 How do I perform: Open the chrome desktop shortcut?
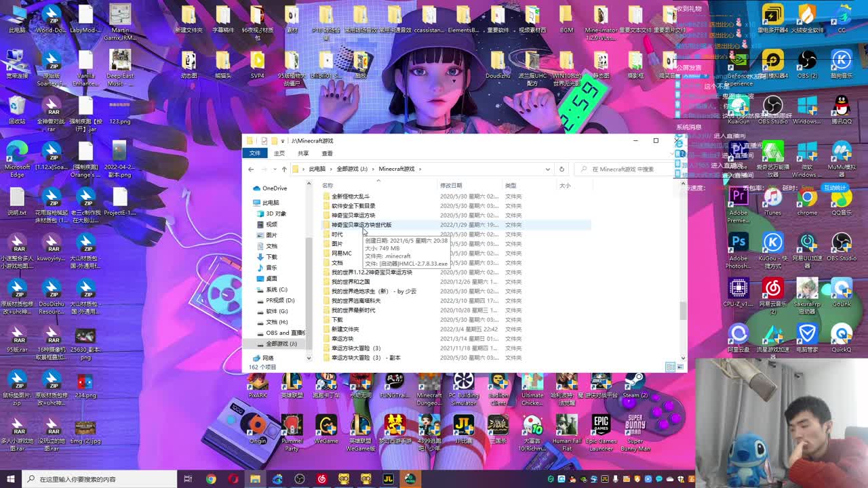(x=807, y=201)
